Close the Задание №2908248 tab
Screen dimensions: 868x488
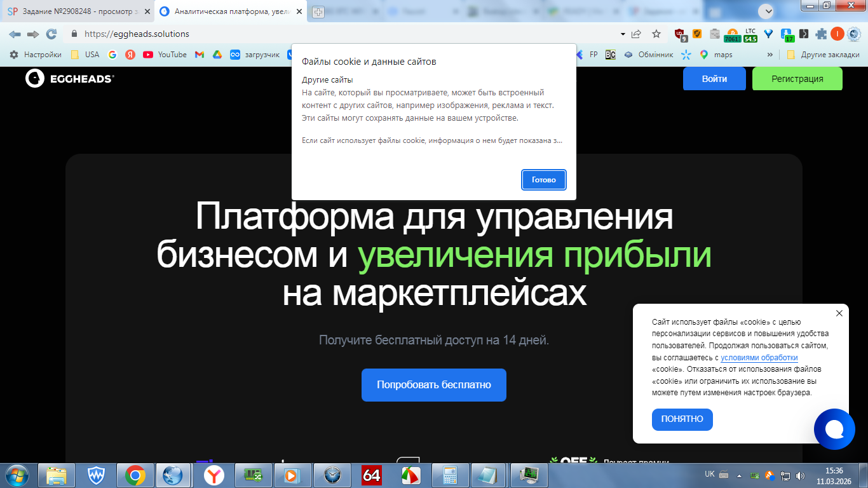coord(147,11)
